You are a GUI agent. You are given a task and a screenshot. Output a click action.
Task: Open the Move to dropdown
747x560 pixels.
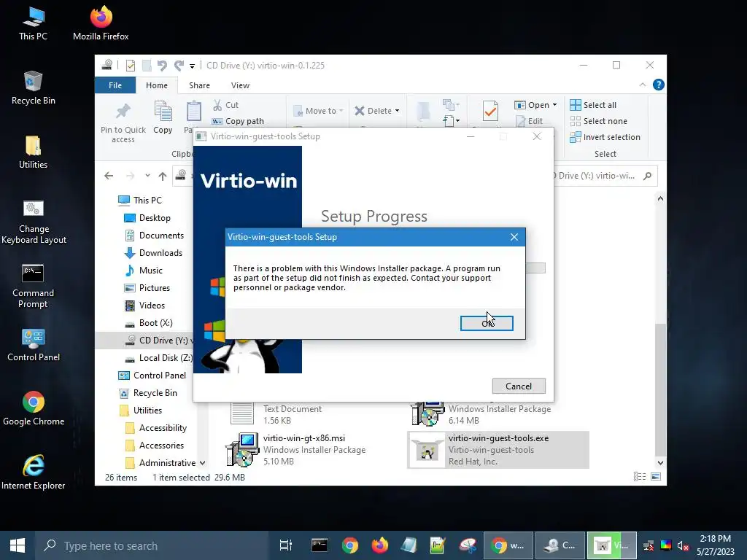click(x=318, y=111)
